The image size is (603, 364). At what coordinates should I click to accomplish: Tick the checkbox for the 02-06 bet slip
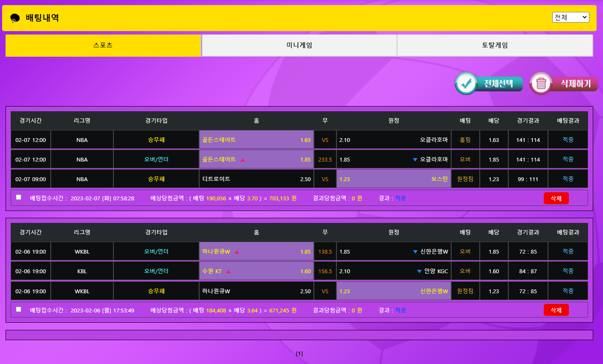point(18,309)
